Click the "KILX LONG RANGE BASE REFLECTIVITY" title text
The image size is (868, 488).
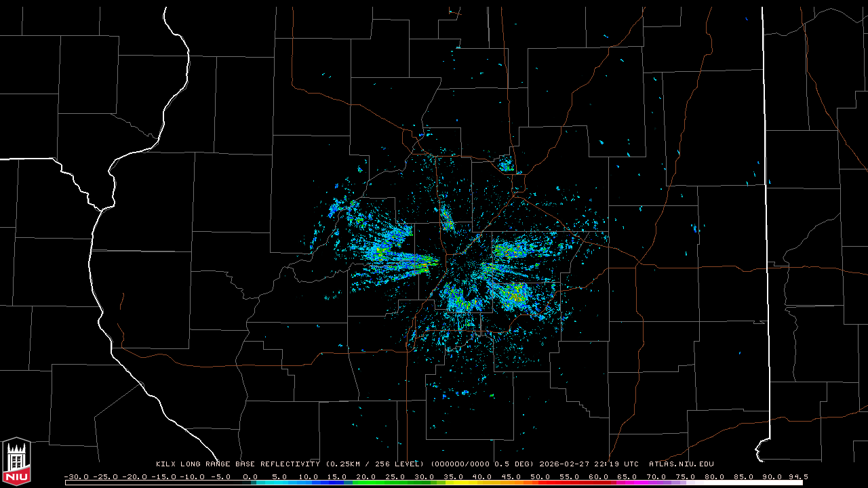(237, 464)
